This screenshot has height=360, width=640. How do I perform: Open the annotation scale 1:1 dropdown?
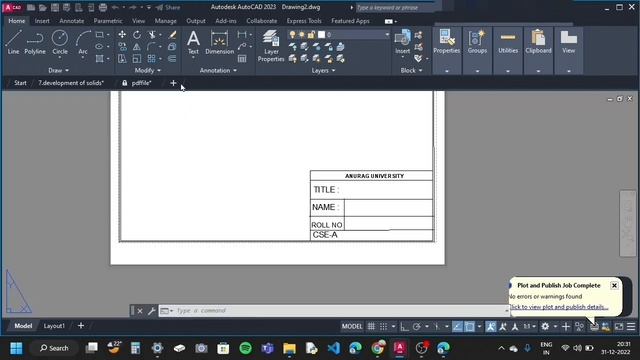[529, 327]
